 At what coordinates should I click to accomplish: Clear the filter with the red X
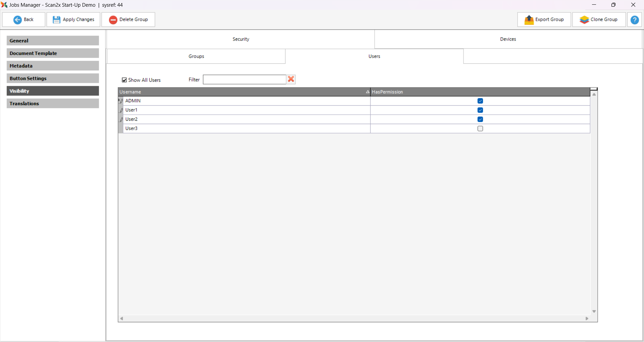[x=291, y=79]
